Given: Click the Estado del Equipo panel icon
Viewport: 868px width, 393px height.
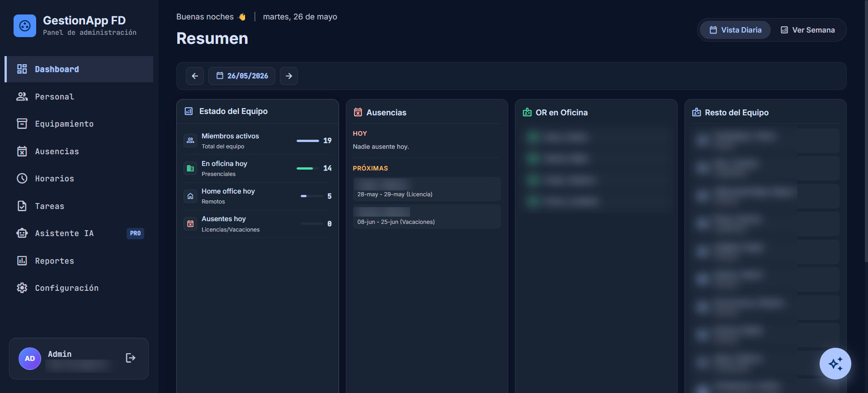Looking at the screenshot, I should 189,111.
